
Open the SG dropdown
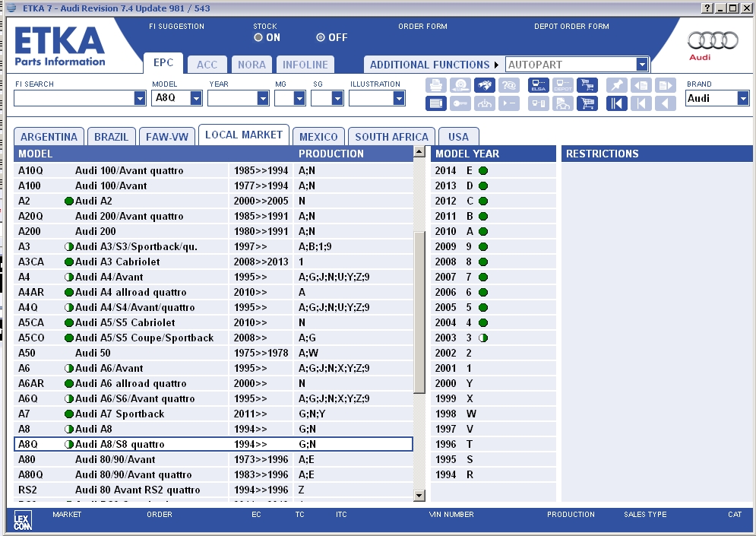337,98
